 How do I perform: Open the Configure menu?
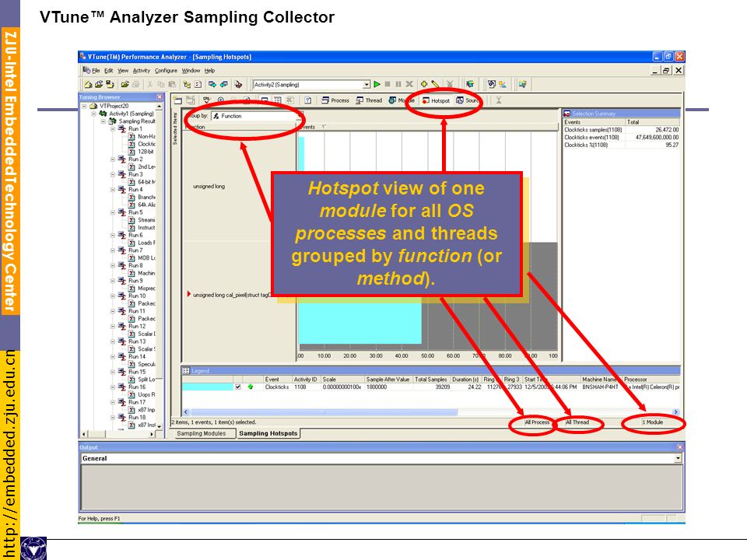click(x=166, y=71)
